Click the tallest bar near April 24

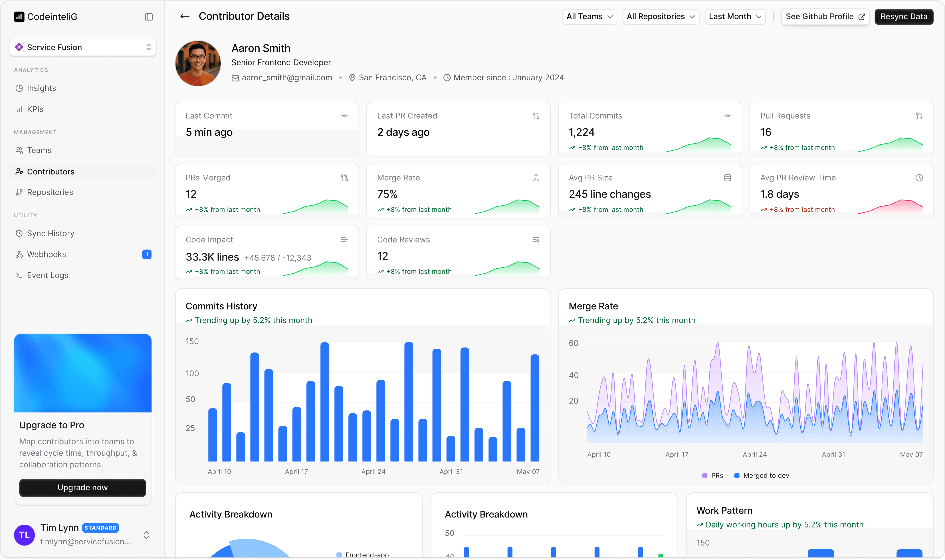409,402
